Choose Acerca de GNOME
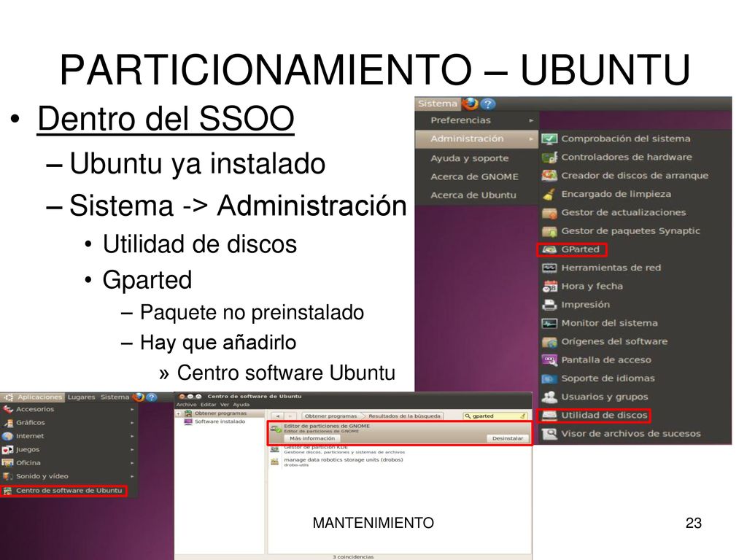 [474, 177]
